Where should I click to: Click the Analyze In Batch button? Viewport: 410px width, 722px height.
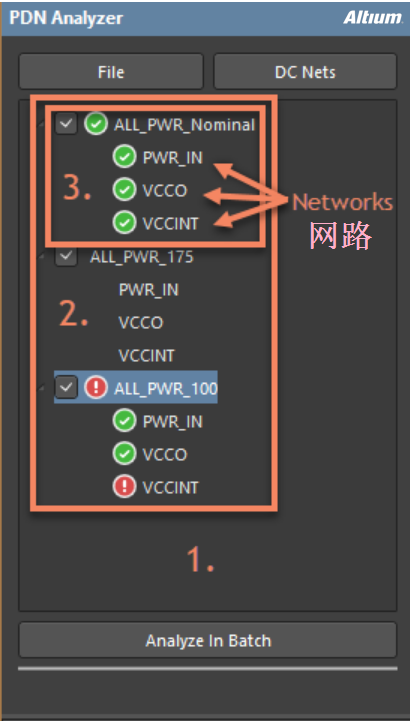[x=208, y=640]
